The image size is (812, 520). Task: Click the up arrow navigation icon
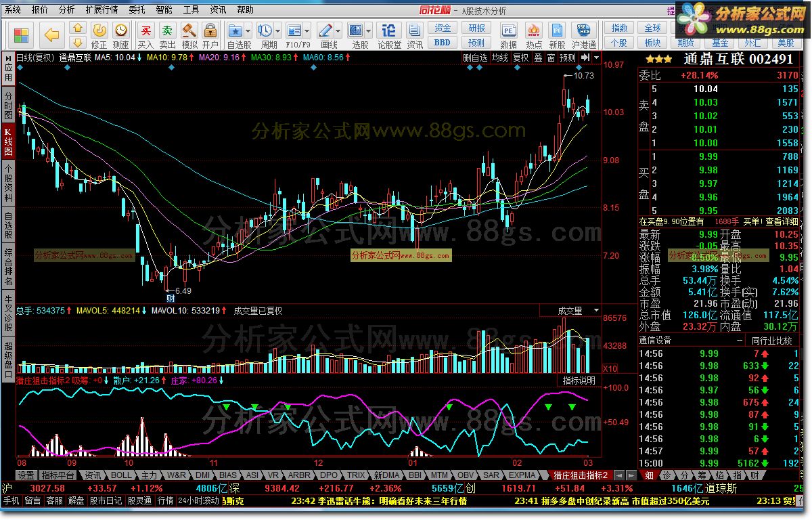78,28
